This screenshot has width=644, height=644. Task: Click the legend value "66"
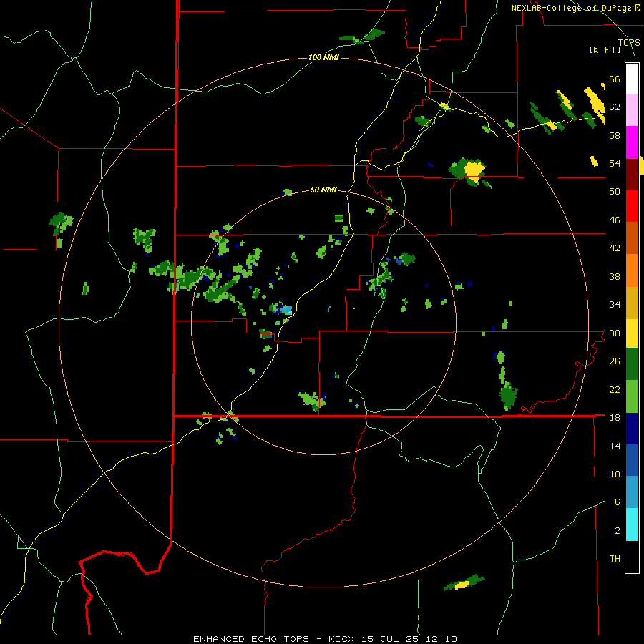(615, 79)
